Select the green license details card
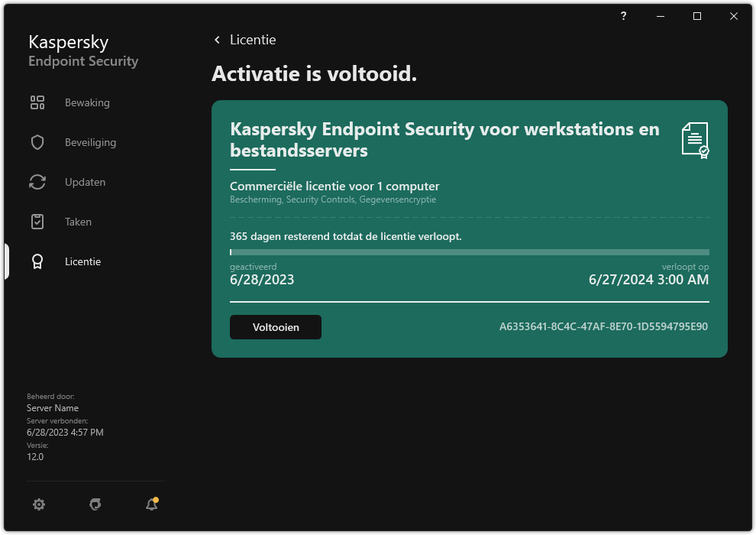756x535 pixels. (469, 228)
